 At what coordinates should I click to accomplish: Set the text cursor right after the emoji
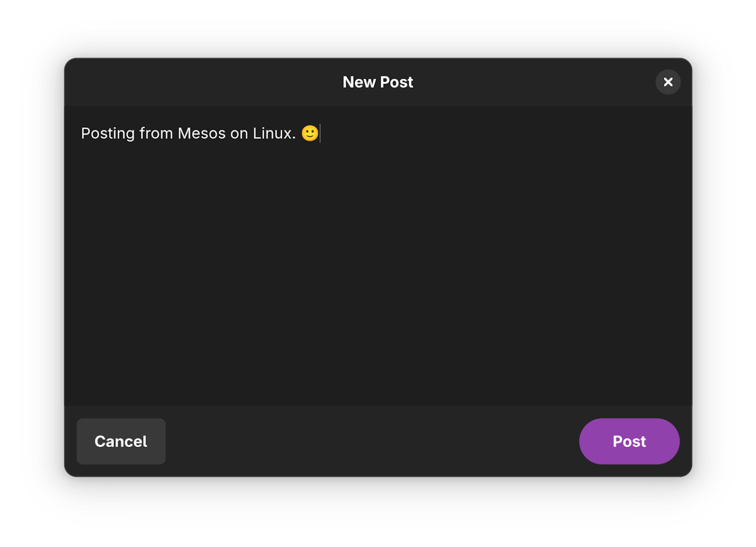[320, 133]
